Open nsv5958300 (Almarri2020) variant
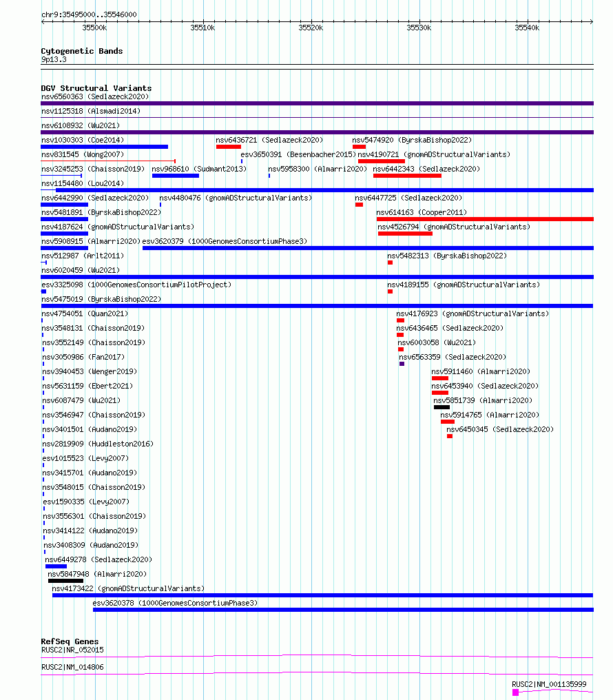 (318, 169)
